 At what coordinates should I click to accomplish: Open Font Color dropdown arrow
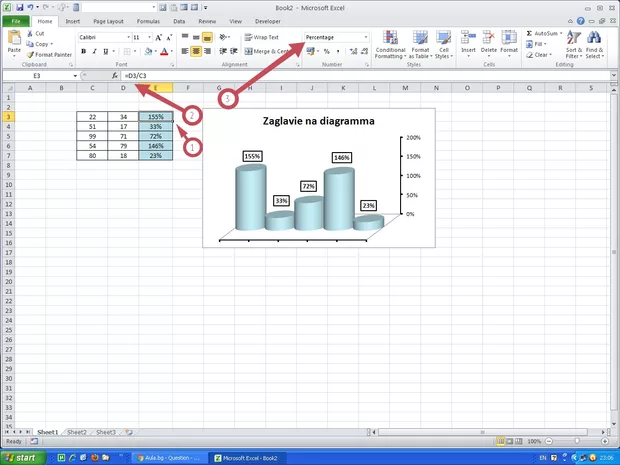pyautogui.click(x=172, y=51)
